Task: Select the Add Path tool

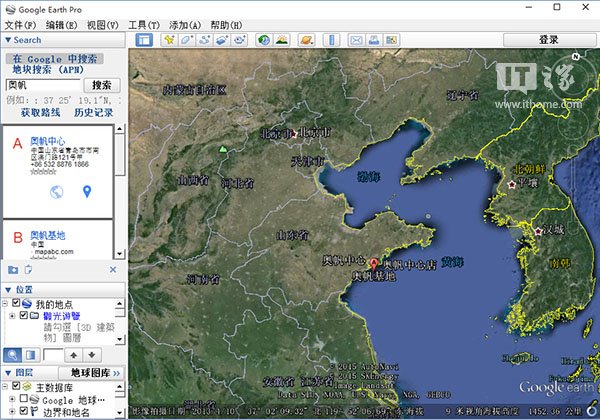Action: pos(204,40)
